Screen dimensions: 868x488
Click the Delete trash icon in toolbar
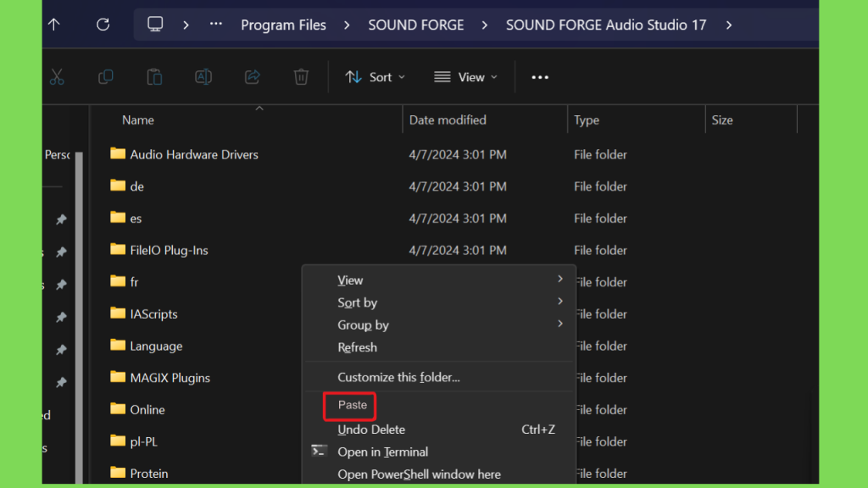301,77
